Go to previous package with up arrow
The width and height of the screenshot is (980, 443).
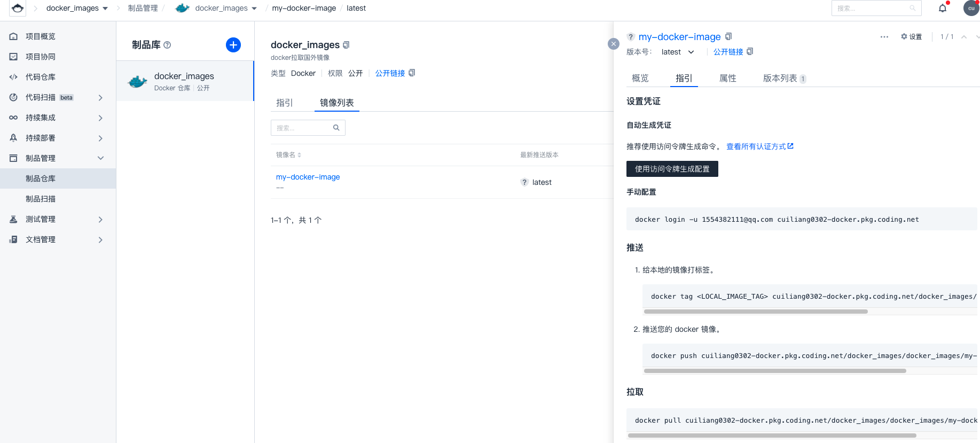[964, 37]
